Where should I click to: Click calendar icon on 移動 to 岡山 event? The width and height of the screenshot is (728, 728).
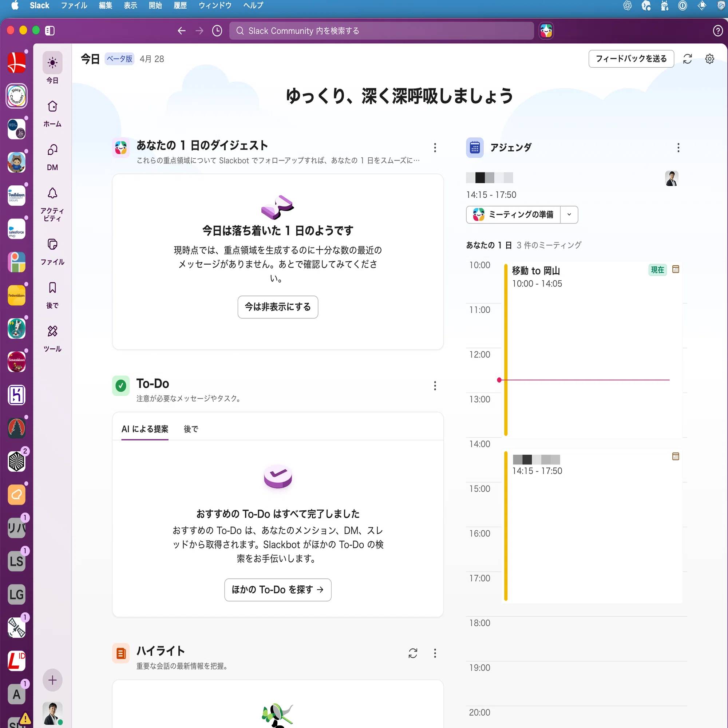(x=675, y=269)
